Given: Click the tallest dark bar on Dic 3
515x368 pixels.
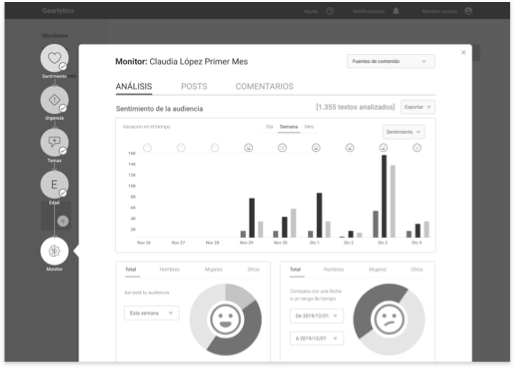Looking at the screenshot, I should pyautogui.click(x=384, y=196).
